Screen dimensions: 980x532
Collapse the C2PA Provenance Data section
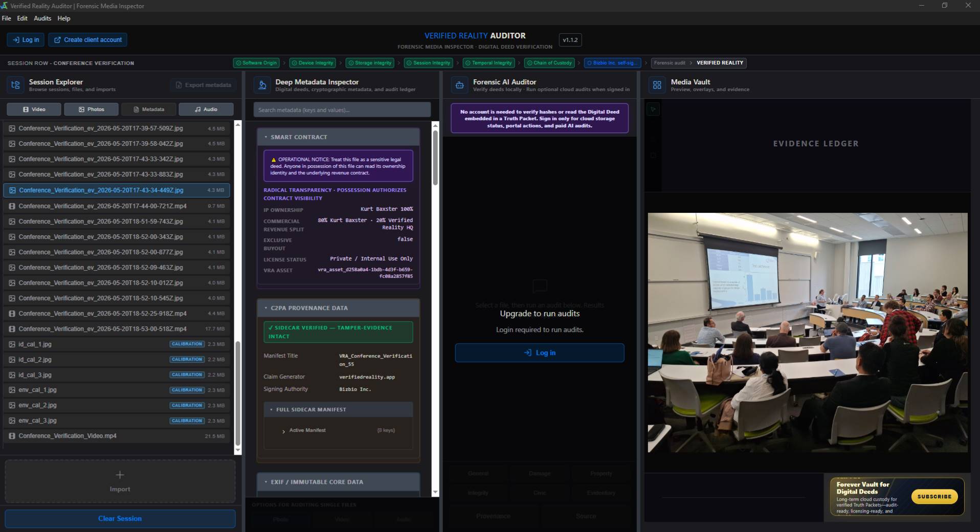click(x=338, y=308)
